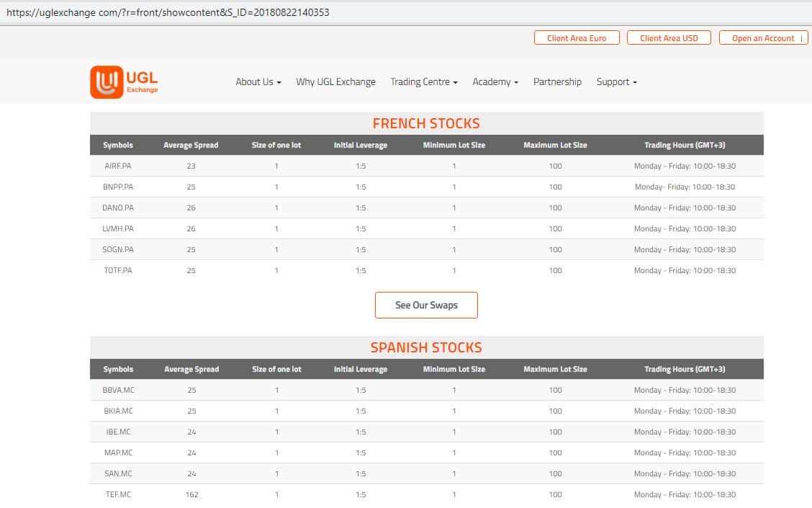The image size is (812, 508).
Task: Click Average Spread header in French table
Action: click(191, 145)
